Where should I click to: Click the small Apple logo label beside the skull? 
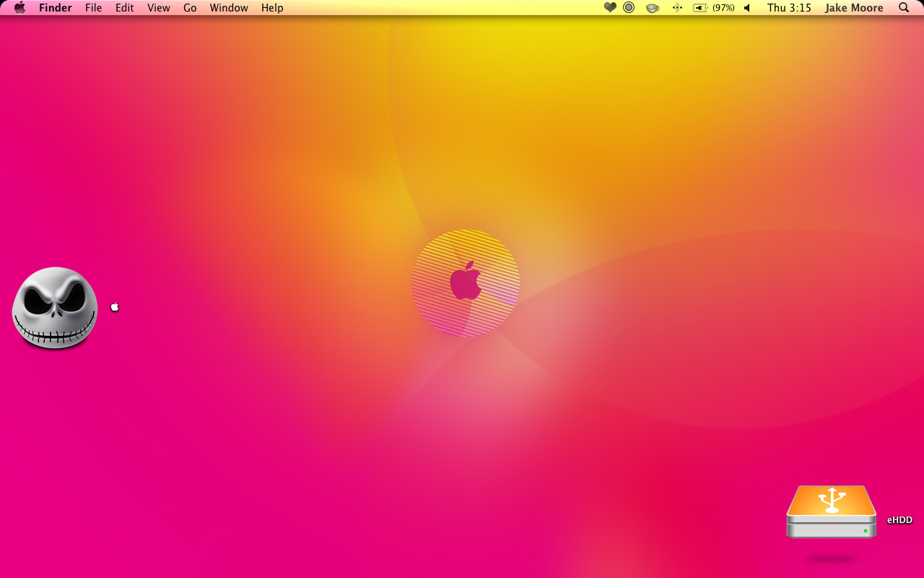pyautogui.click(x=115, y=307)
